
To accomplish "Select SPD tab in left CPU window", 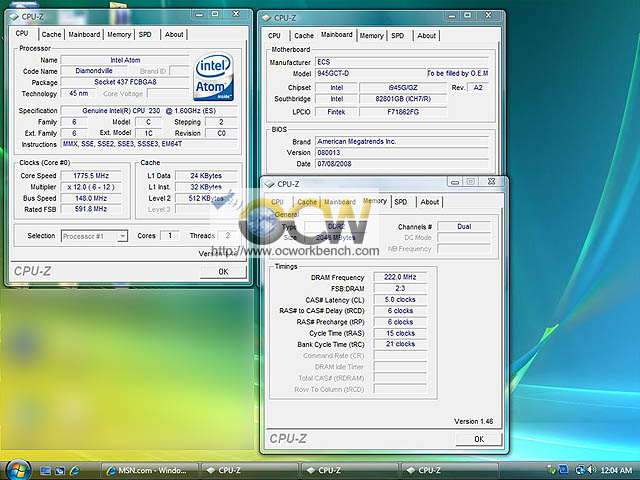I will (145, 35).
